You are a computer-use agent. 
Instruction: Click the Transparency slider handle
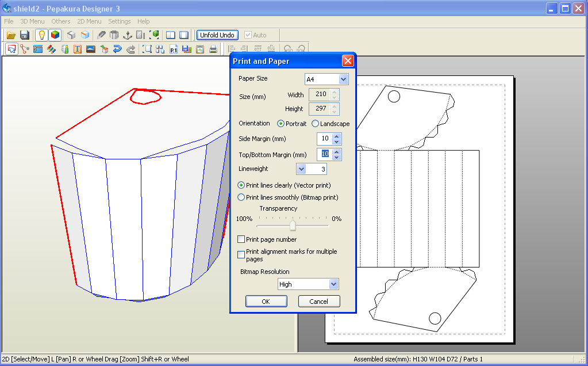[x=293, y=225]
